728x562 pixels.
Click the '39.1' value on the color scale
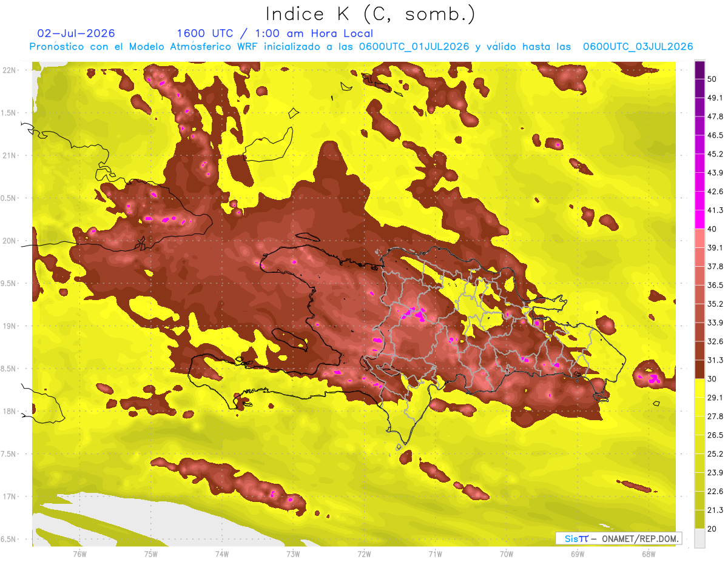(715, 247)
